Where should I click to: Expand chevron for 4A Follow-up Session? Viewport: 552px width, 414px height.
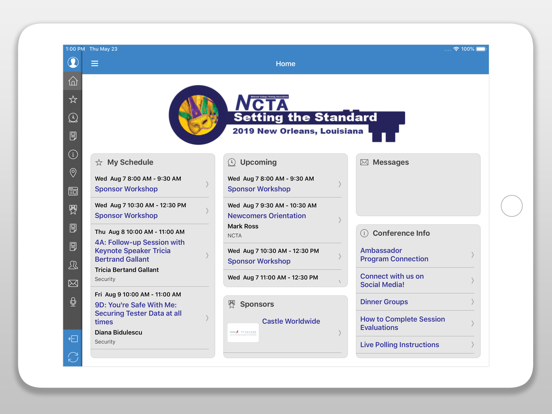click(207, 255)
